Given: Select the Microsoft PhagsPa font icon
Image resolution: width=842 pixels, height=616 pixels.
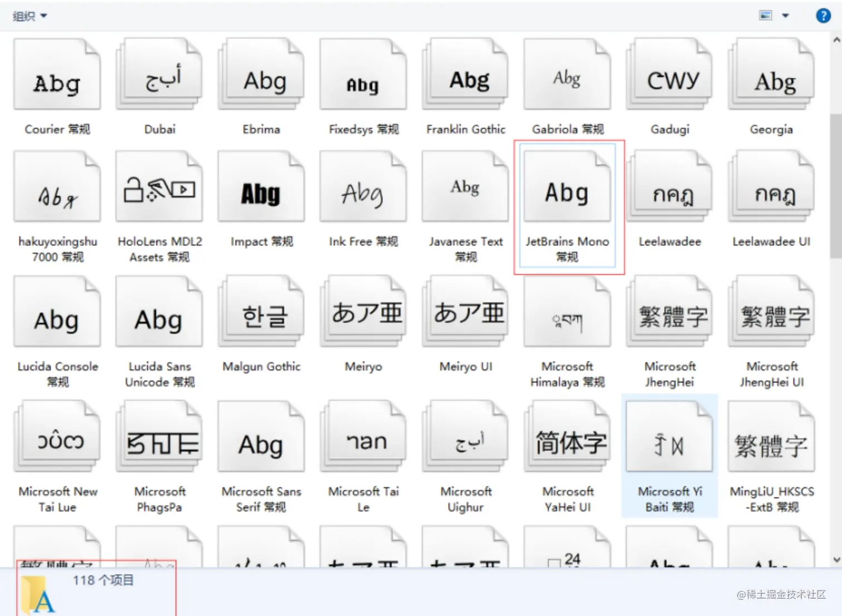Looking at the screenshot, I should pos(159,437).
